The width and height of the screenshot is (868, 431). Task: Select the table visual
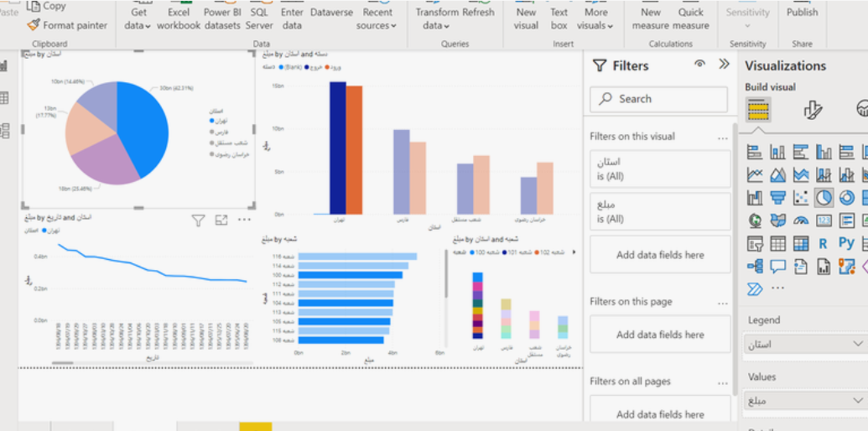click(x=777, y=243)
